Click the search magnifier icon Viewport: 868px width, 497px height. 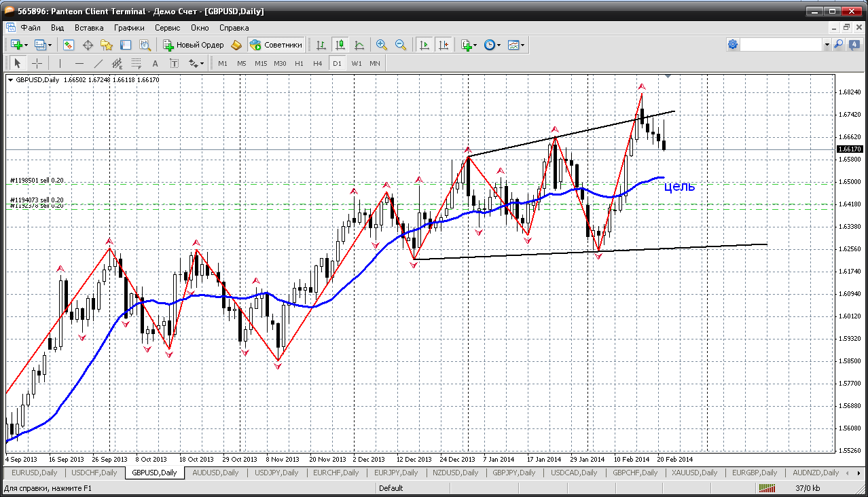(x=838, y=44)
